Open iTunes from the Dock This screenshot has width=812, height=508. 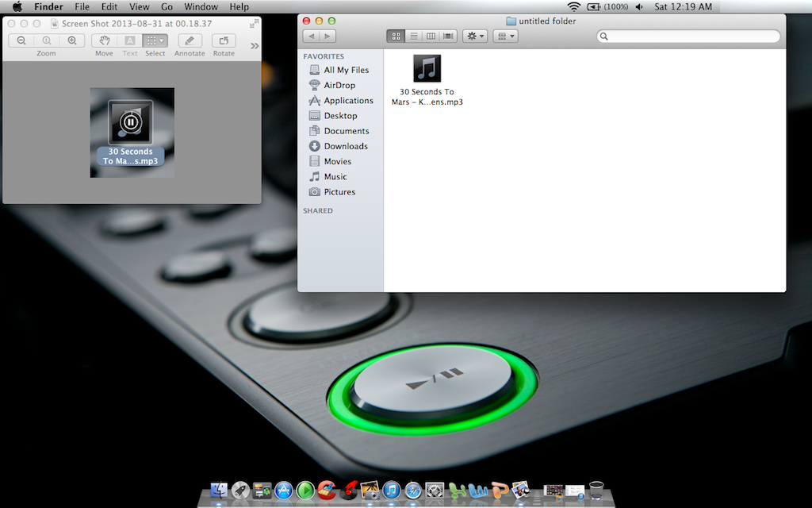pos(392,490)
